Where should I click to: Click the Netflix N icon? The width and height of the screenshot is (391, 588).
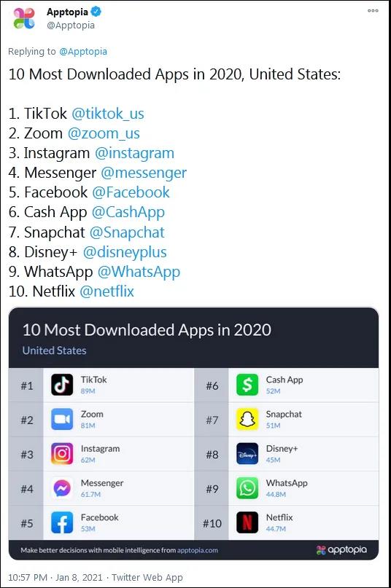[x=247, y=522]
